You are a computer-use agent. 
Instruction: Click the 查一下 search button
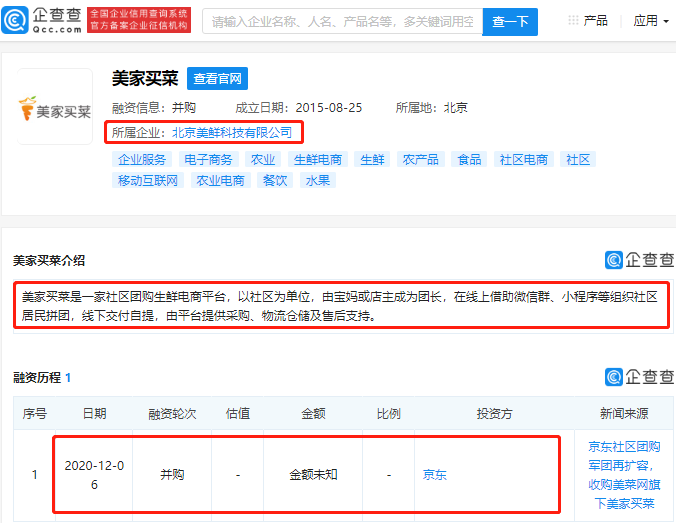[x=510, y=22]
